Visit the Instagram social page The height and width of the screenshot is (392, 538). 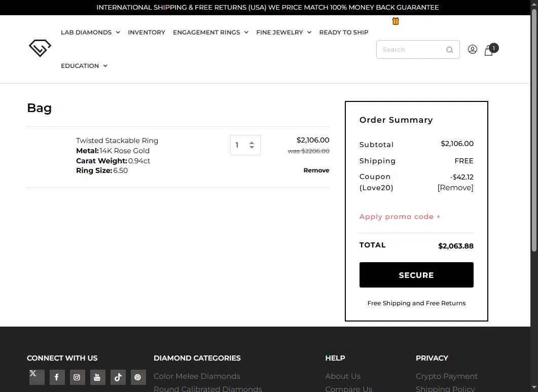[77, 377]
